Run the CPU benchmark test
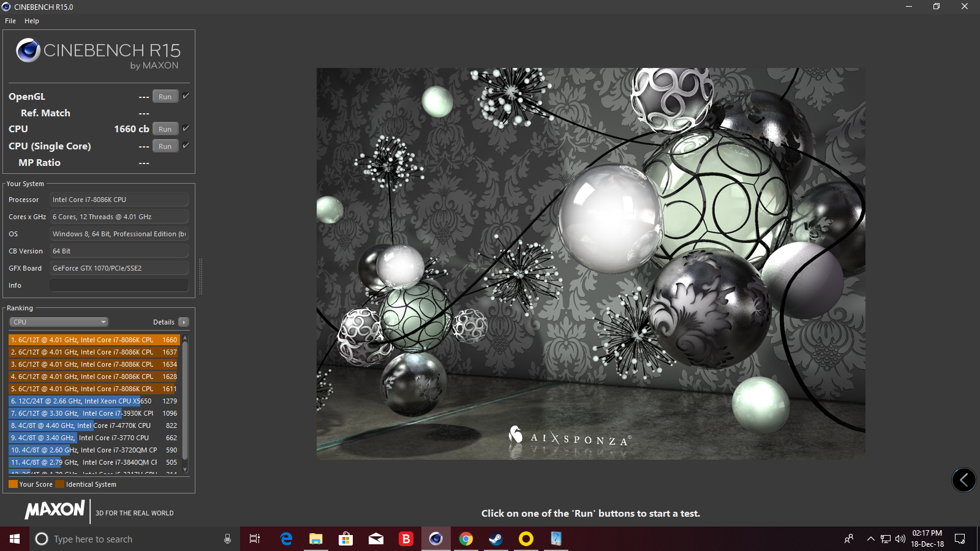Screen dimensions: 980x551 tap(165, 129)
